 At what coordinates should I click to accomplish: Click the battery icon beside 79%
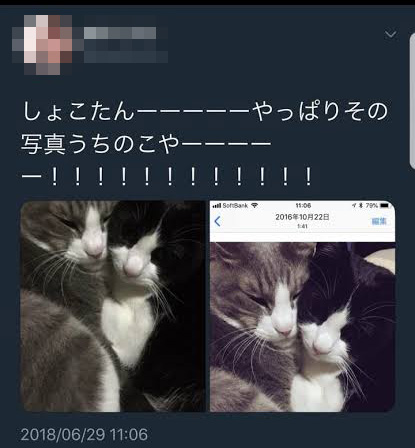click(x=385, y=206)
